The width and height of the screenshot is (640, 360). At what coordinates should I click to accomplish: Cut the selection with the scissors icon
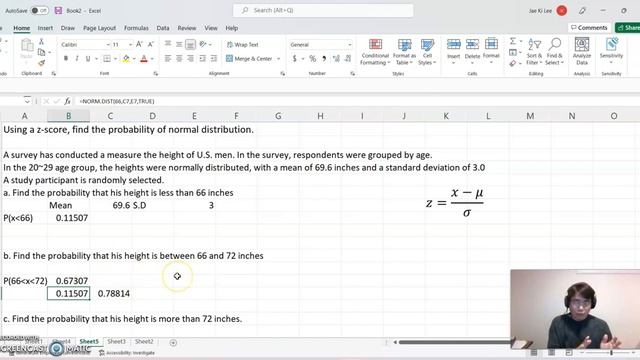tap(41, 42)
